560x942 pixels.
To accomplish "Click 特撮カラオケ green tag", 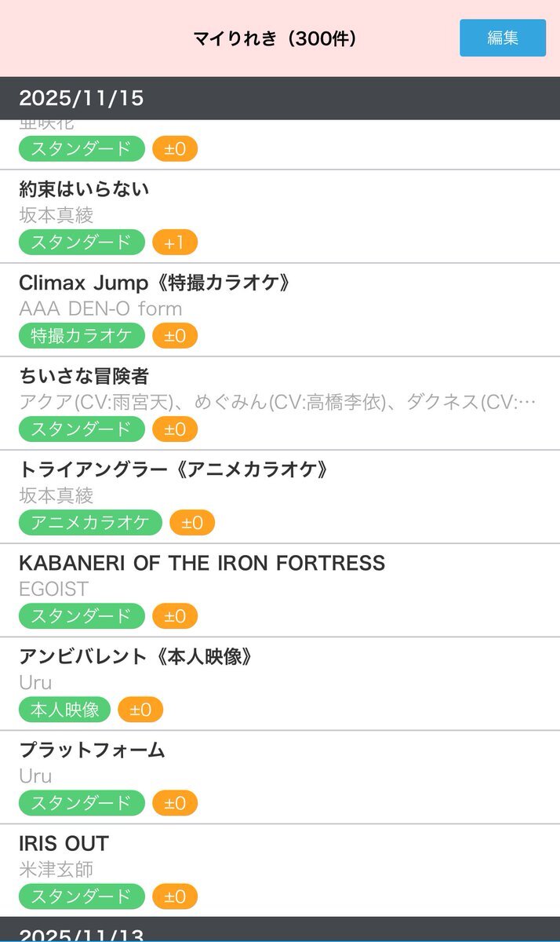I will pyautogui.click(x=82, y=336).
